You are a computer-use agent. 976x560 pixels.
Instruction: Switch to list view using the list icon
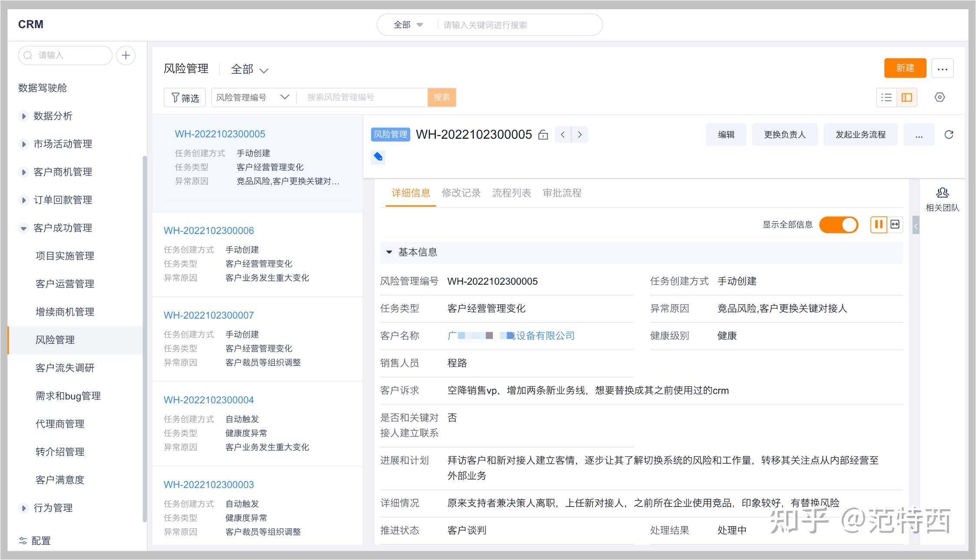pyautogui.click(x=886, y=97)
